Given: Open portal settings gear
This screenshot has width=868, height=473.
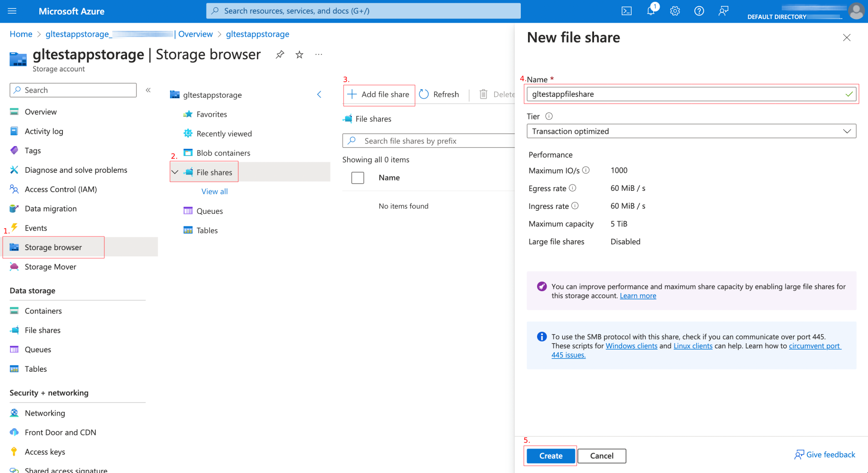Looking at the screenshot, I should (x=675, y=11).
